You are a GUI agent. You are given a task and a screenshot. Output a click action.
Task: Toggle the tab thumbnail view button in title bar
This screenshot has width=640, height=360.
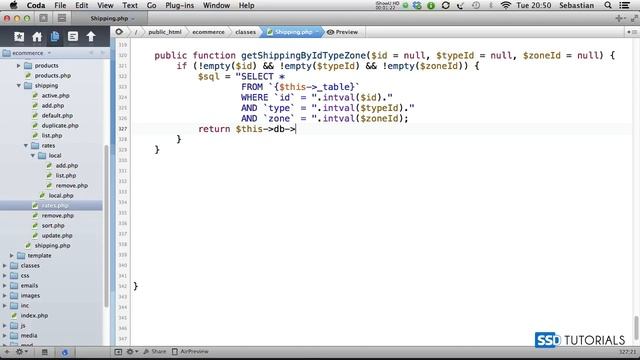click(44, 18)
